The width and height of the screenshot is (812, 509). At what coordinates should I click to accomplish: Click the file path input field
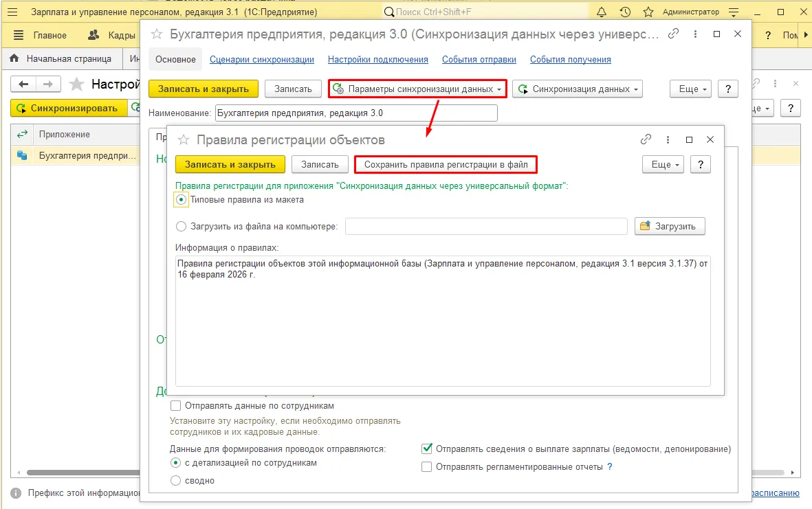486,226
